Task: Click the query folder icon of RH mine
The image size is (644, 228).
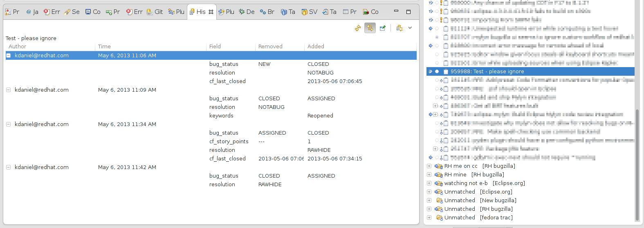Action: pos(439,174)
